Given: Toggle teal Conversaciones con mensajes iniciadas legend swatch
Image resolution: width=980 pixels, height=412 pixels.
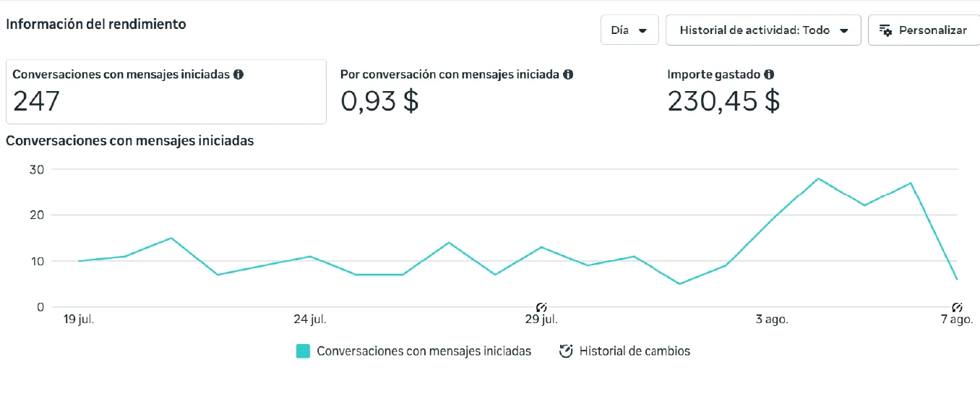Looking at the screenshot, I should point(304,351).
